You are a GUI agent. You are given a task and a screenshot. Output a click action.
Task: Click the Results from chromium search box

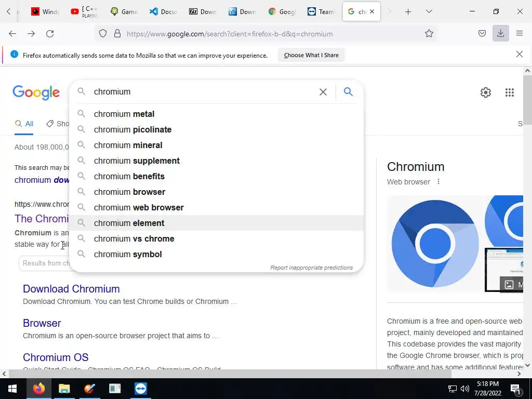[x=45, y=263]
